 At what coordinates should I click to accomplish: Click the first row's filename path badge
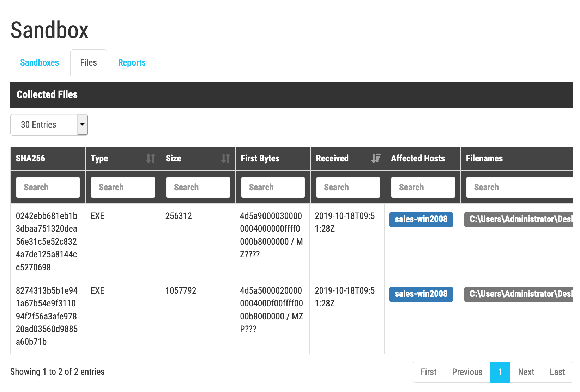tap(519, 219)
